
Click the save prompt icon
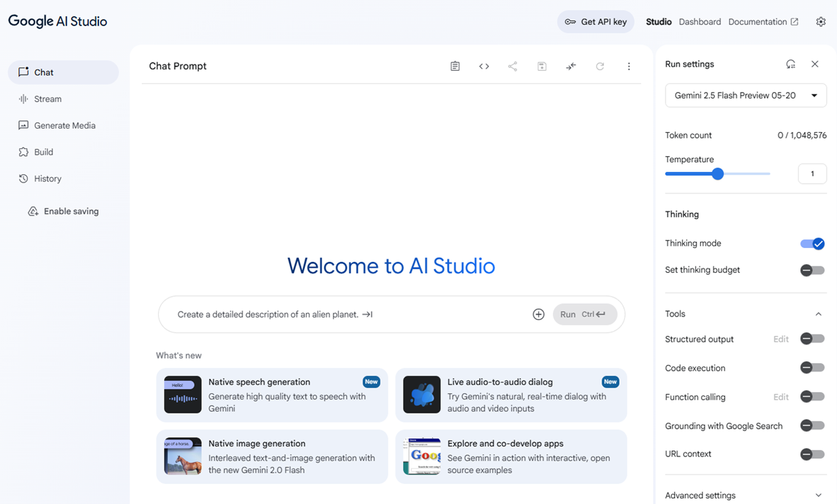click(542, 66)
